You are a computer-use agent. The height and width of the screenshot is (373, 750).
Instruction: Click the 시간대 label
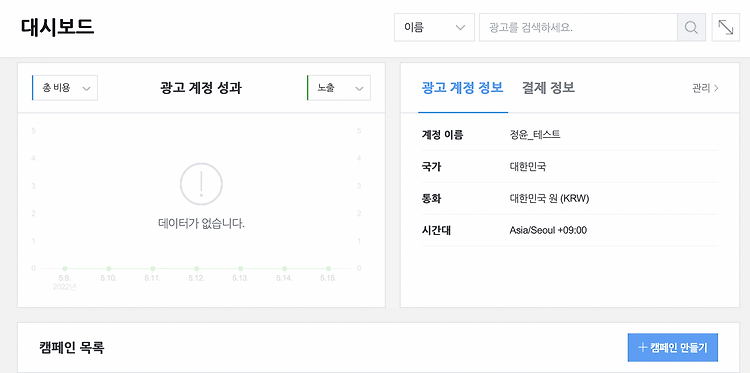(436, 230)
